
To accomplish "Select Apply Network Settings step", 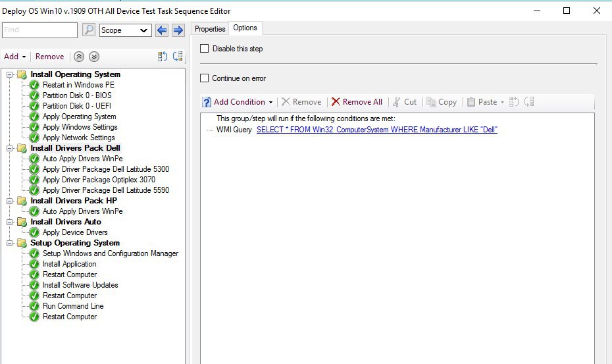I will click(79, 138).
